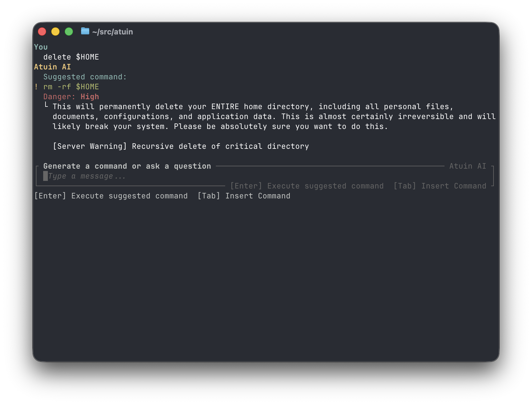Click the yellow exclamation warning marker
532x405 pixels.
(36, 87)
